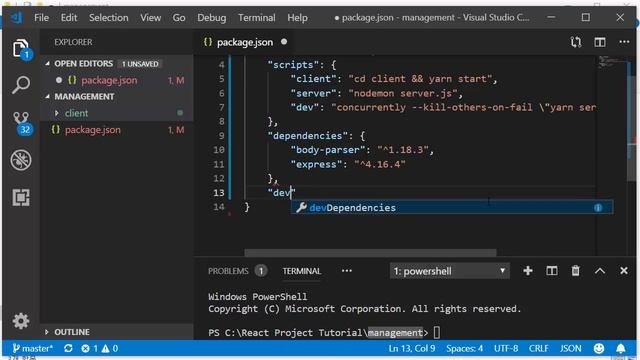Click "nodemon server.js" value on line 6
This screenshot has height=360, width=640.
coord(402,93)
